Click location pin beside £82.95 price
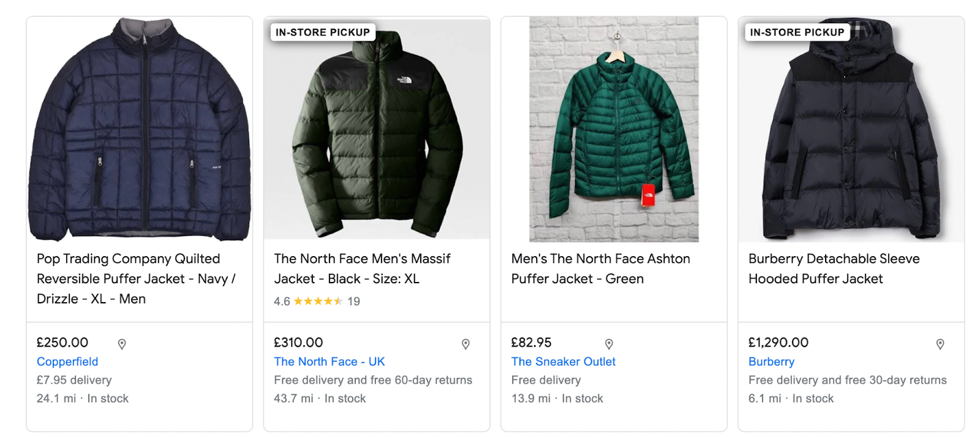Viewport: 980px width, 437px height. 609,344
